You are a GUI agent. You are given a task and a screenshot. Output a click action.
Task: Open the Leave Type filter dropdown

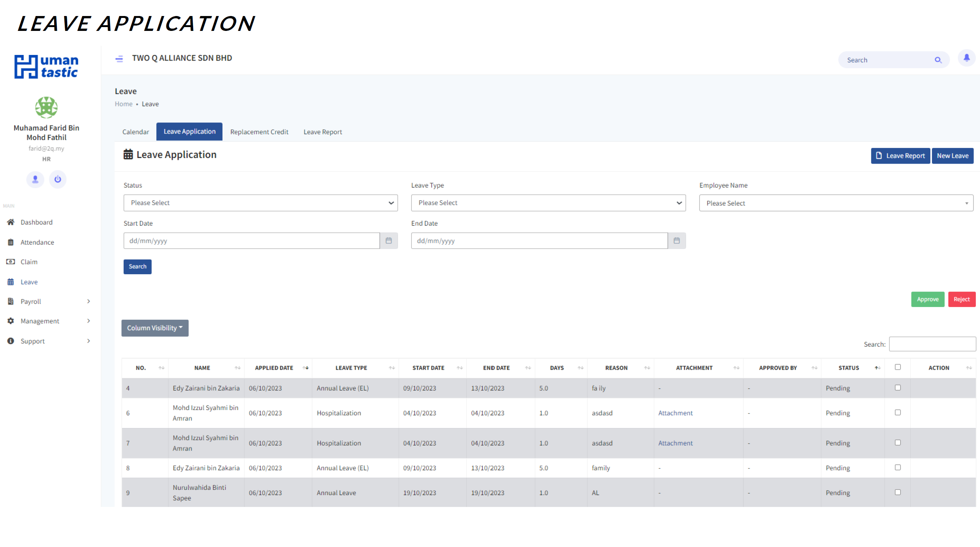pos(547,203)
